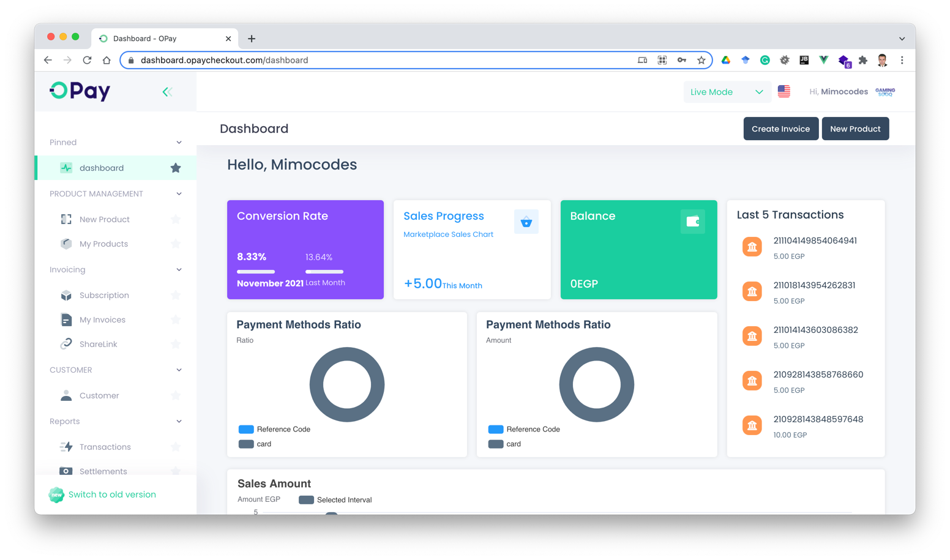Open Mimocodes account avatar menu
Image resolution: width=950 pixels, height=560 pixels.
pyautogui.click(x=885, y=92)
